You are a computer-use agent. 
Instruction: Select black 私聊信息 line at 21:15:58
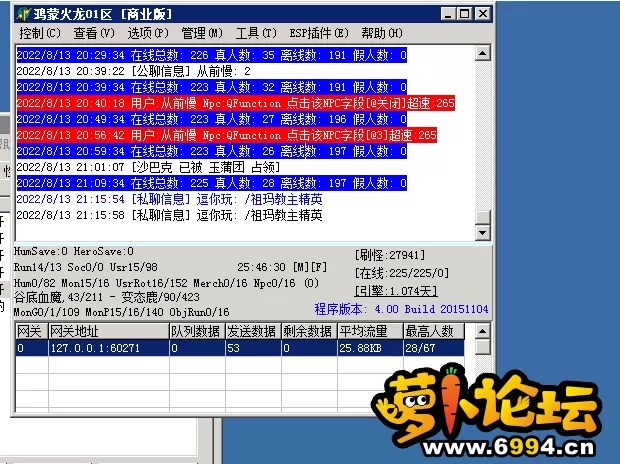pyautogui.click(x=169, y=215)
